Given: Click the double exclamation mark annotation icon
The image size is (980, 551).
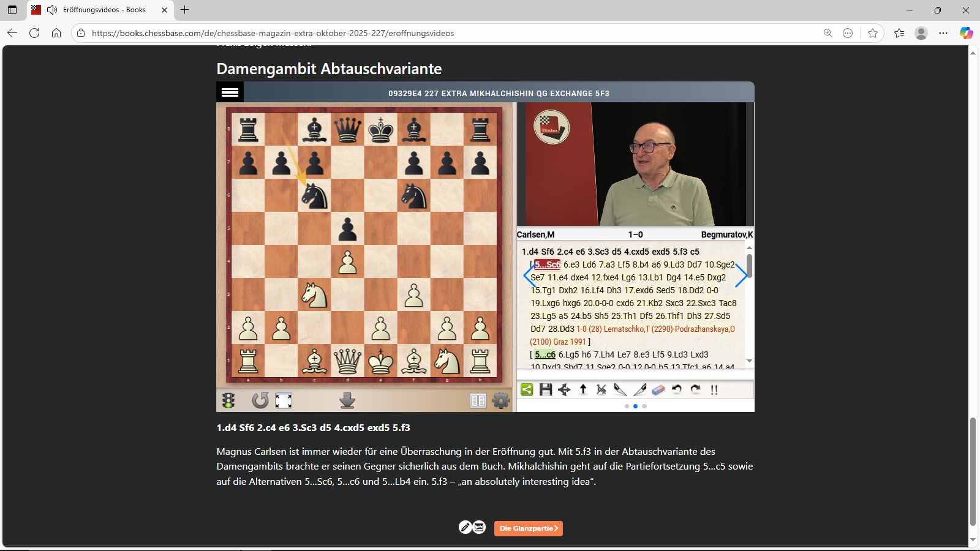Looking at the screenshot, I should [714, 389].
